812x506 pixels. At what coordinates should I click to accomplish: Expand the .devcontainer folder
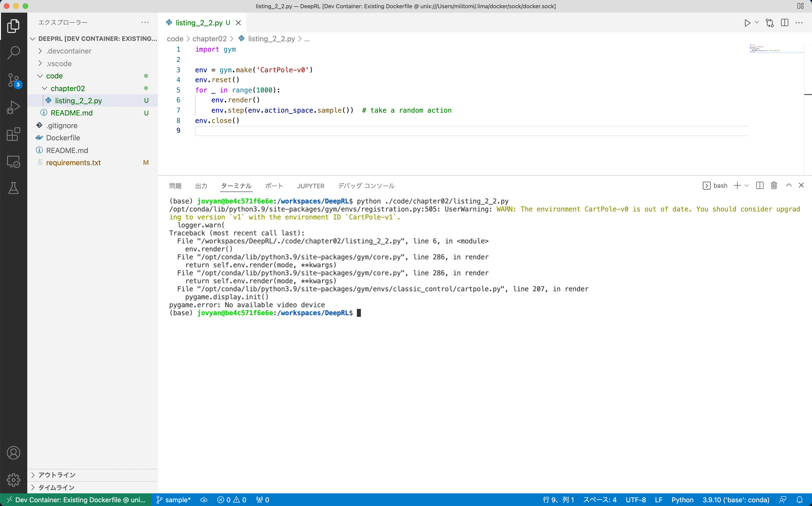[69, 51]
